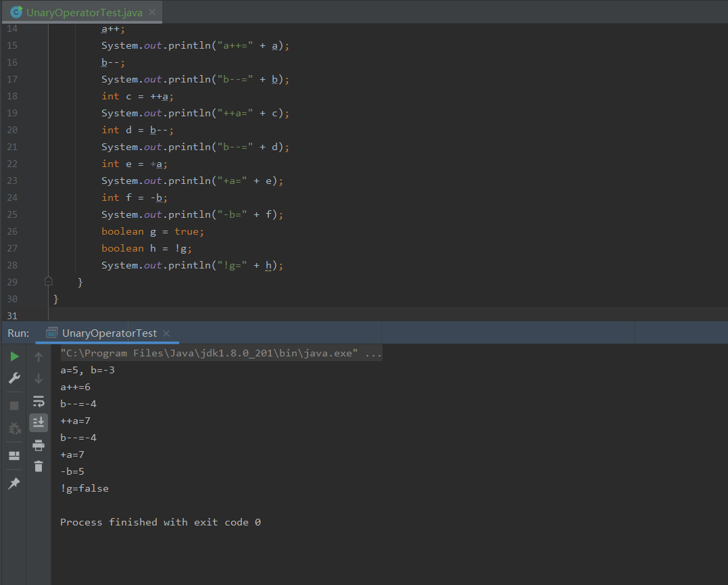Viewport: 728px width, 585px height.
Task: Click 'int f = -b;' code line
Action: pyautogui.click(x=135, y=197)
